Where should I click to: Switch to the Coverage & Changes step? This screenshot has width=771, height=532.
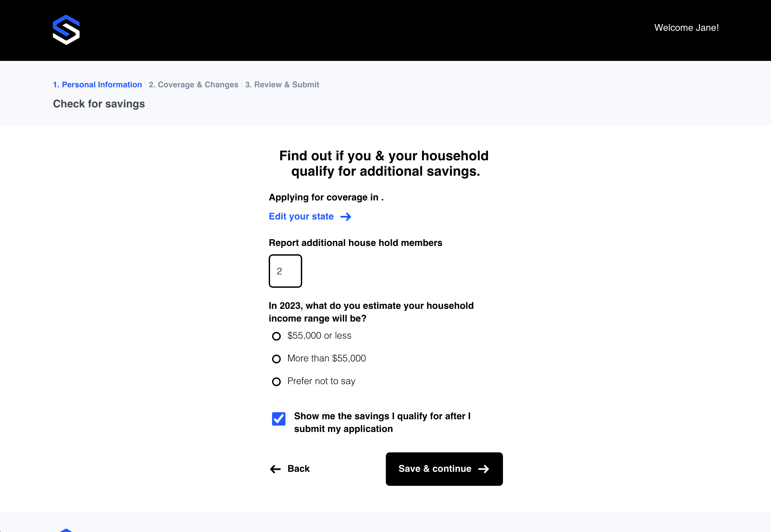click(193, 84)
